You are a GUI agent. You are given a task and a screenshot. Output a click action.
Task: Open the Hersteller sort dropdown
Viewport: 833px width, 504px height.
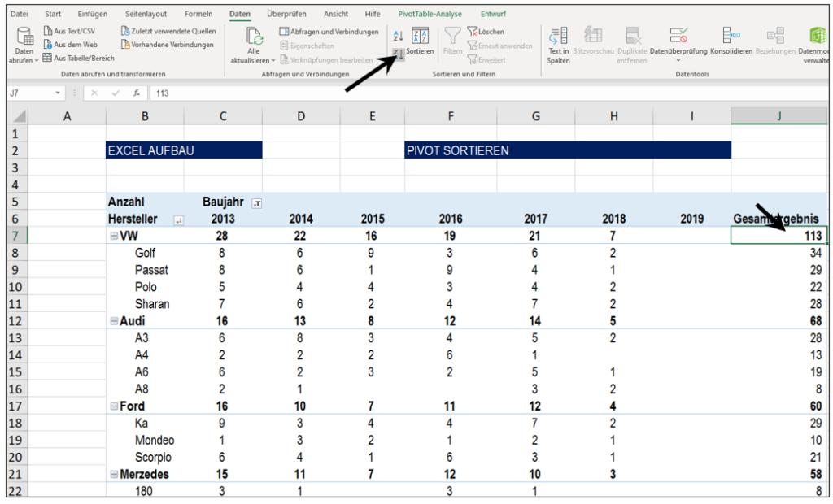point(178,220)
